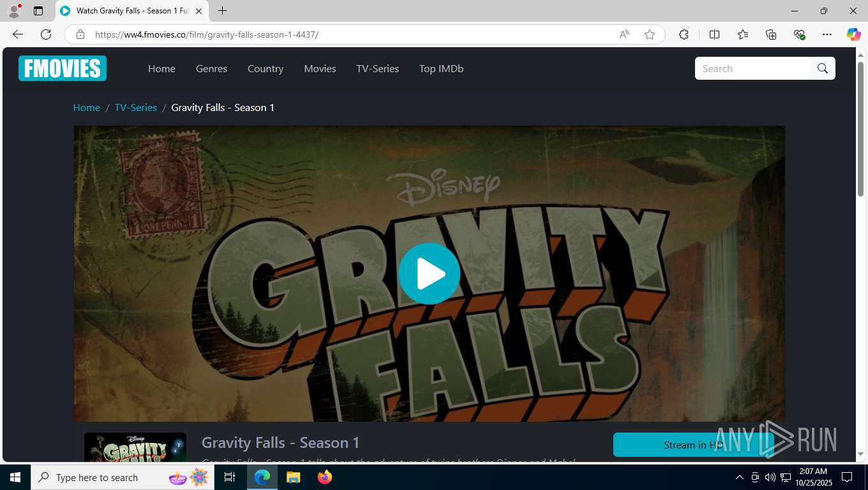View site information lock icon
The height and width of the screenshot is (490, 868).
80,34
